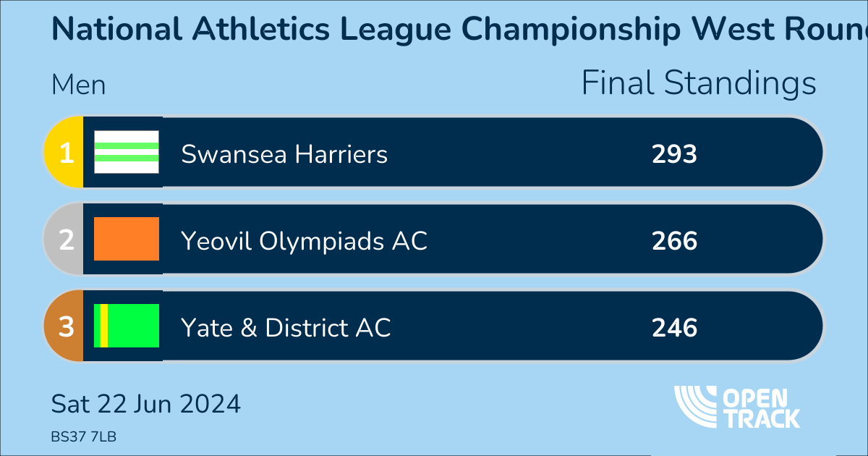Click Swansea Harriers score of 293

(674, 154)
